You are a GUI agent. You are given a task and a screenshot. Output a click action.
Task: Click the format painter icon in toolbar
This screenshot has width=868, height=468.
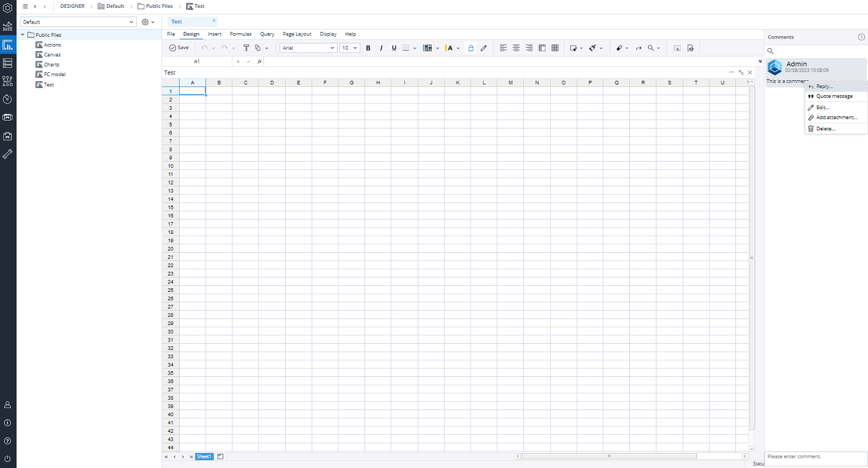coord(246,48)
